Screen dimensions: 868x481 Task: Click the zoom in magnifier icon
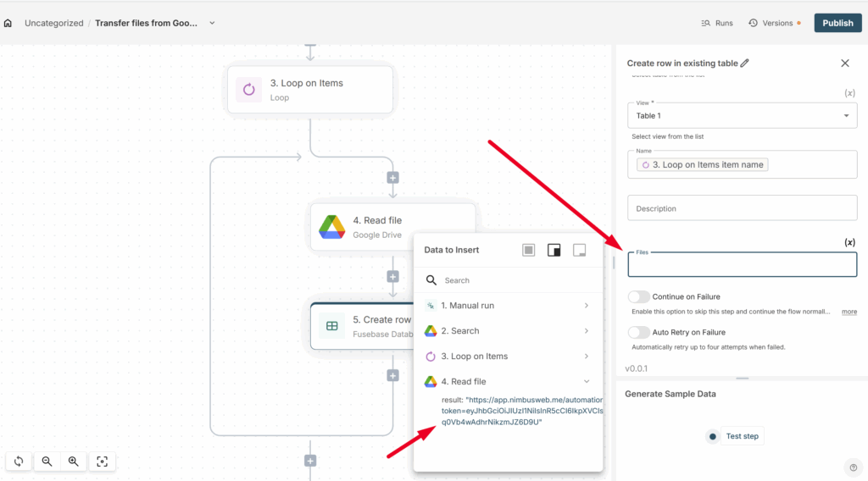click(x=74, y=461)
